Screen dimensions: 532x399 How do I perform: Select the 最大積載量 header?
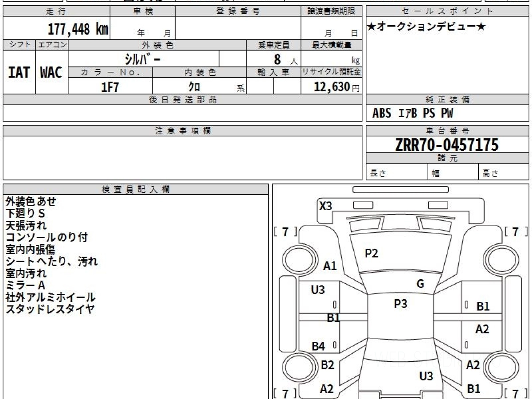point(332,45)
